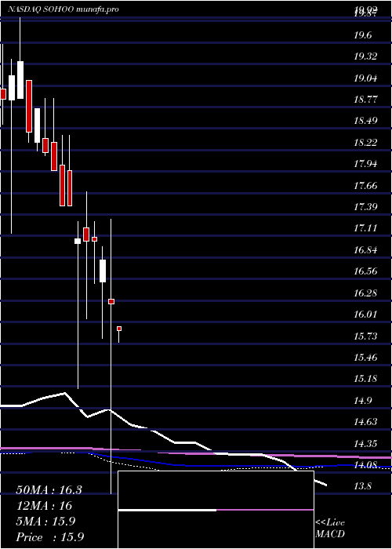Click the Price : 15.9 readout
The image size is (392, 549).
tap(50, 537)
